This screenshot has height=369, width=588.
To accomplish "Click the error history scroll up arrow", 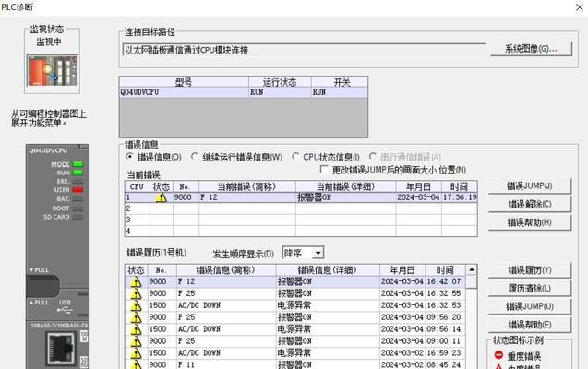I will pos(472,269).
